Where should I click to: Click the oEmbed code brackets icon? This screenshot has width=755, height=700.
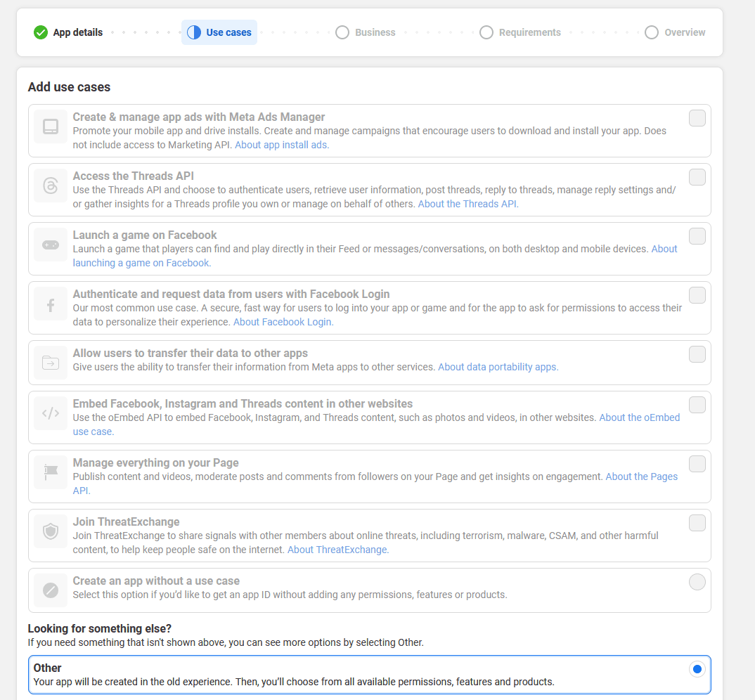pyautogui.click(x=50, y=413)
